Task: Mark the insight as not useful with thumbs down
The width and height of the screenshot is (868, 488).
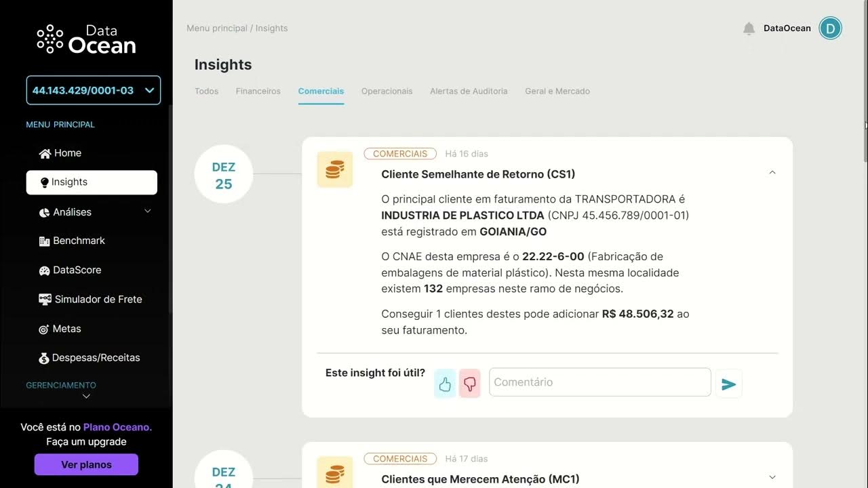Action: coord(470,383)
